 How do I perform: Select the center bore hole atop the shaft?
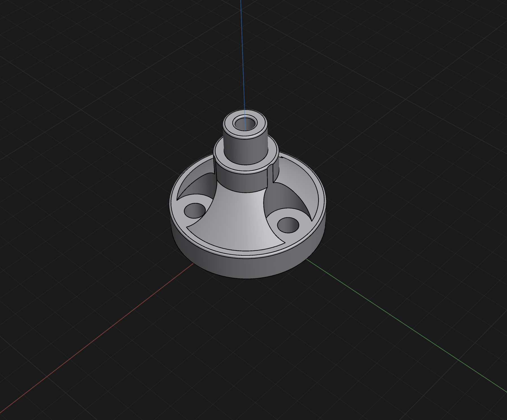[x=245, y=123]
